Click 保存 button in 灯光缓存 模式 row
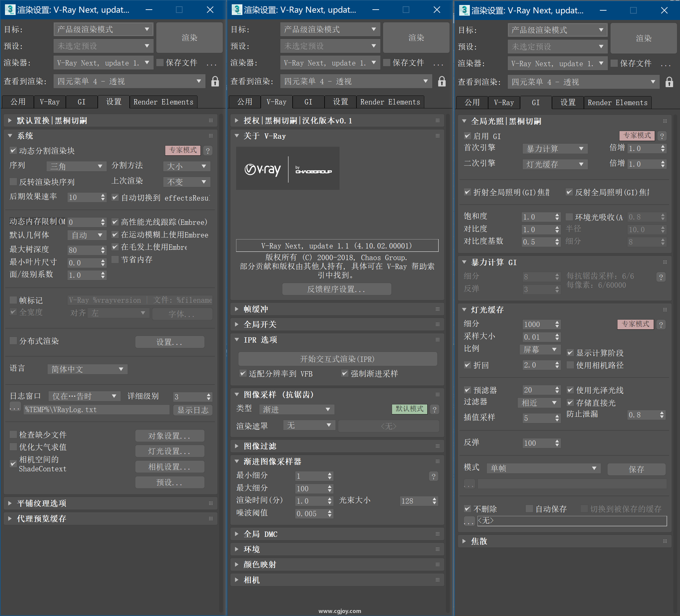This screenshot has width=680, height=616. click(x=636, y=469)
